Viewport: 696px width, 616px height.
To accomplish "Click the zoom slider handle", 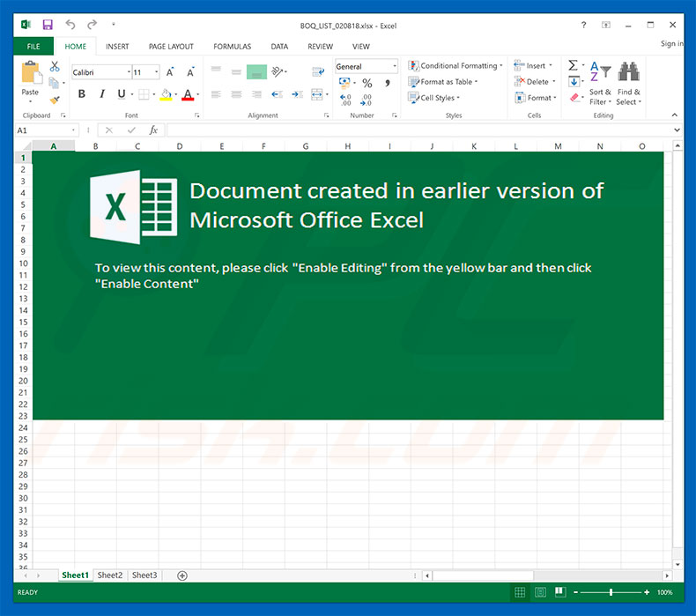I will point(611,592).
